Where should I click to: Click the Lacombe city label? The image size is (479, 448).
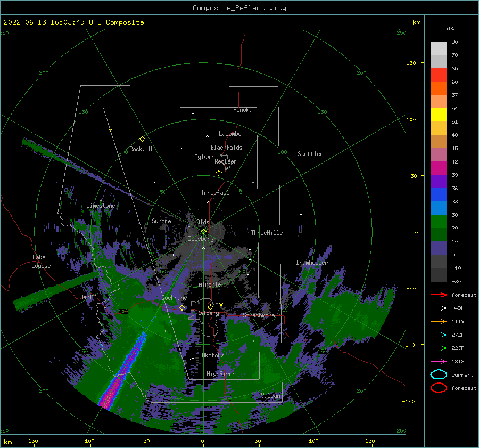230,134
